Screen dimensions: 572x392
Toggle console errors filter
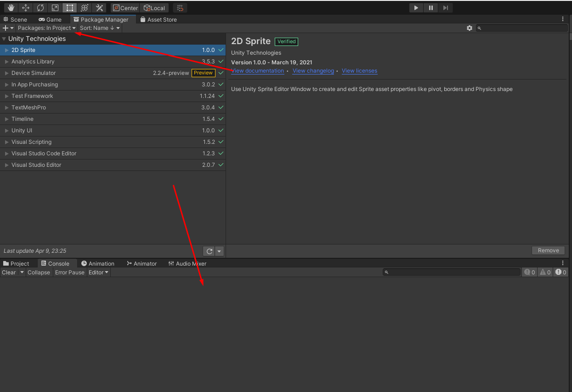pos(561,273)
